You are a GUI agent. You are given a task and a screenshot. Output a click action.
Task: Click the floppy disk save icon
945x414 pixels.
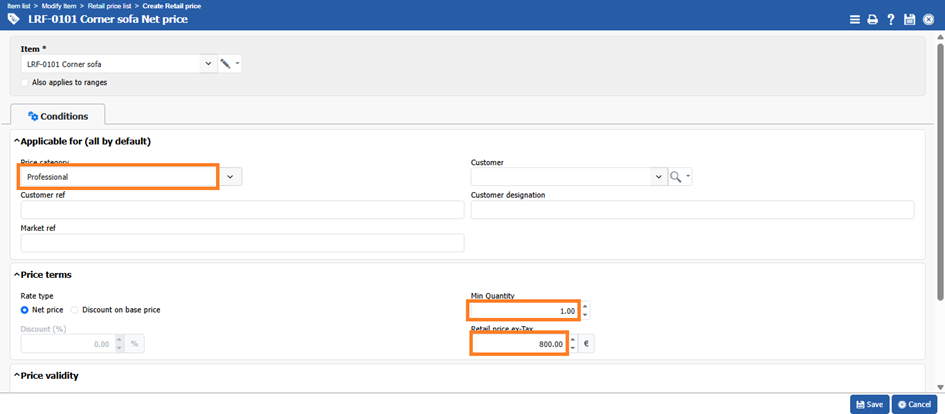909,19
